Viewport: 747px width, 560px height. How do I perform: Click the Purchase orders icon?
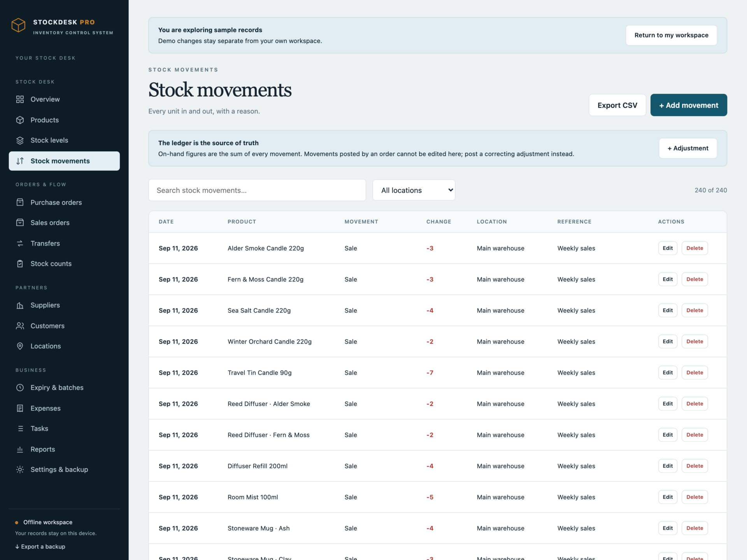pyautogui.click(x=20, y=202)
